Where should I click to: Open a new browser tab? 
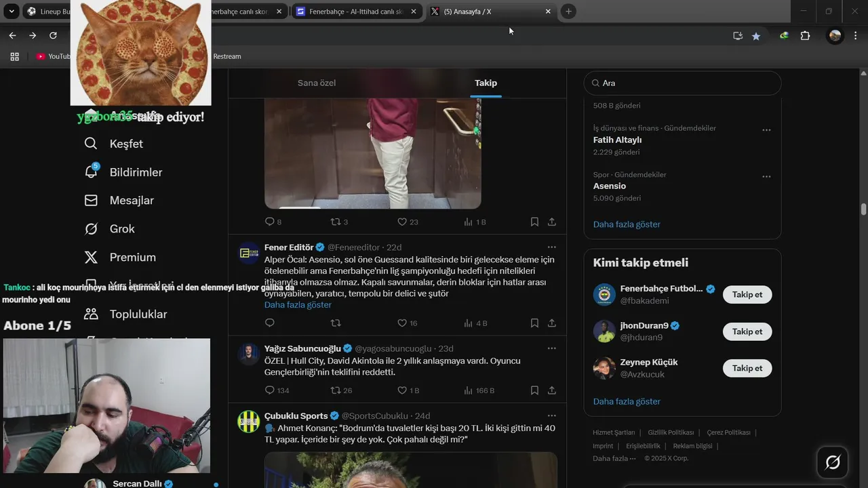click(568, 12)
